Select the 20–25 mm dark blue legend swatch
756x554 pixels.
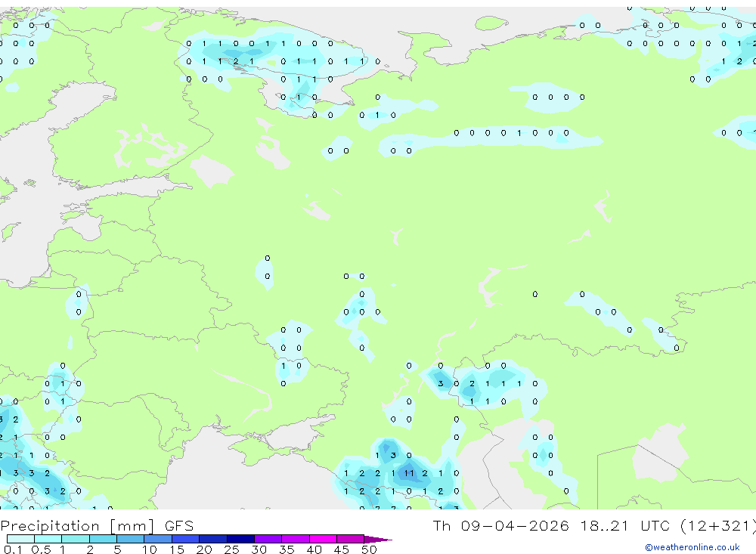tap(213, 539)
